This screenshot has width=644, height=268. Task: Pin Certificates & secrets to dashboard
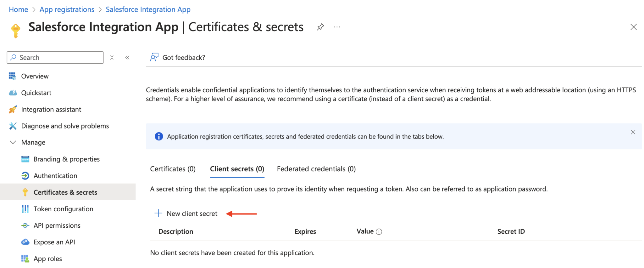coord(320,27)
